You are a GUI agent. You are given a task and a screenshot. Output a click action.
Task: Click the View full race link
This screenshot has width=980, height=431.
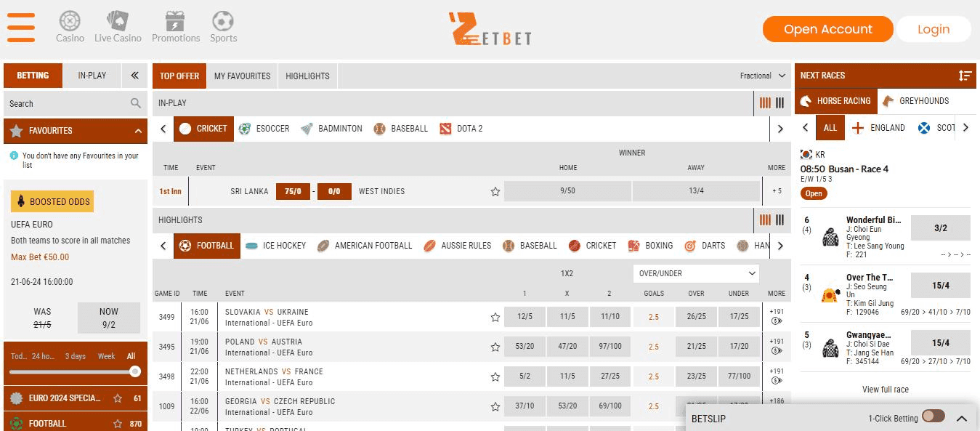tap(886, 390)
